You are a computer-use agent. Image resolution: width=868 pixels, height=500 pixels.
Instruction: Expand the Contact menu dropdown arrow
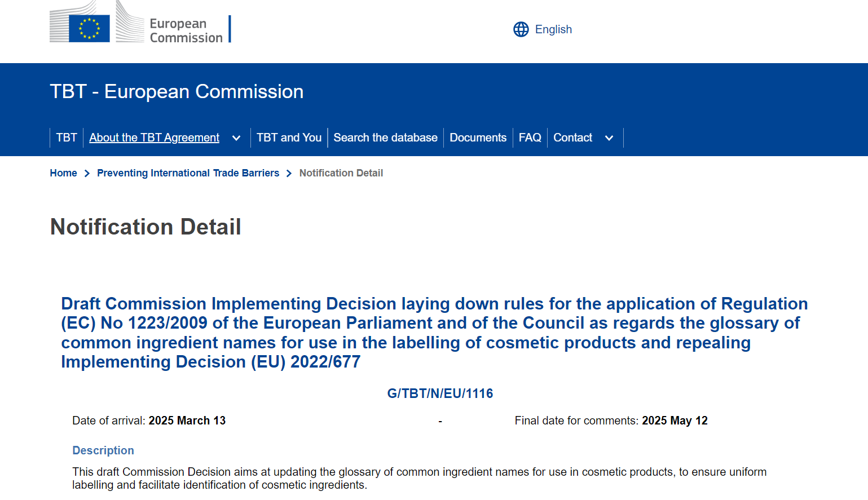pyautogui.click(x=609, y=138)
